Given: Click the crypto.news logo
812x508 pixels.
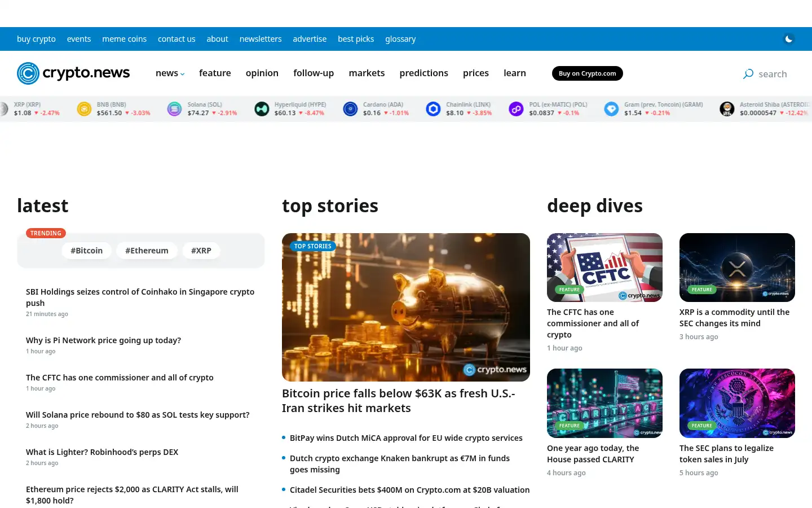Looking at the screenshot, I should pos(73,73).
